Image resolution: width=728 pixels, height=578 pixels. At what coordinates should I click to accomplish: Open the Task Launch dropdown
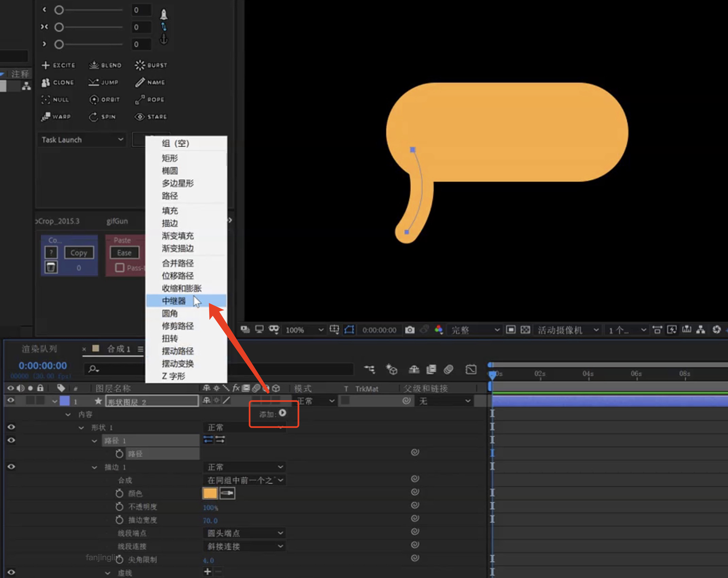click(82, 140)
